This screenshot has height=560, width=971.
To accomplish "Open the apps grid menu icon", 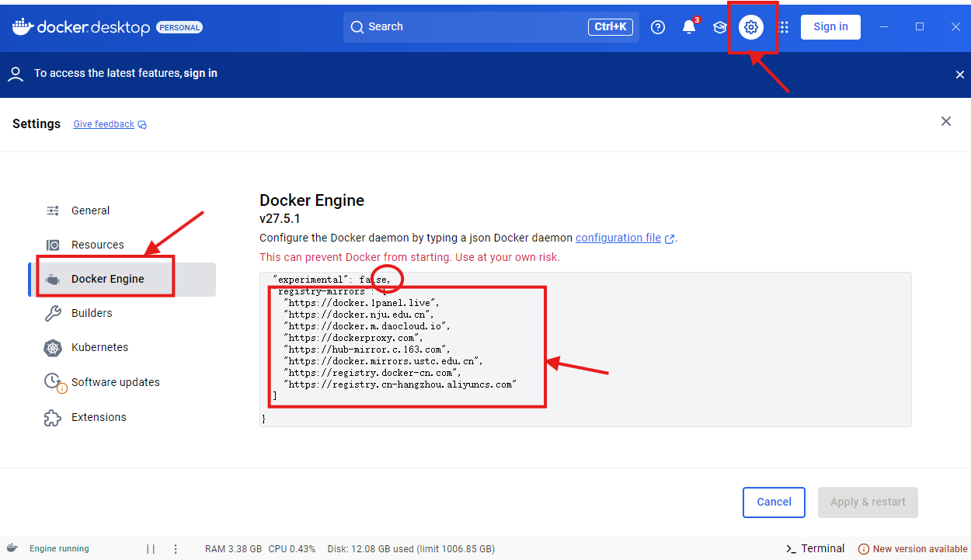I will click(x=783, y=27).
